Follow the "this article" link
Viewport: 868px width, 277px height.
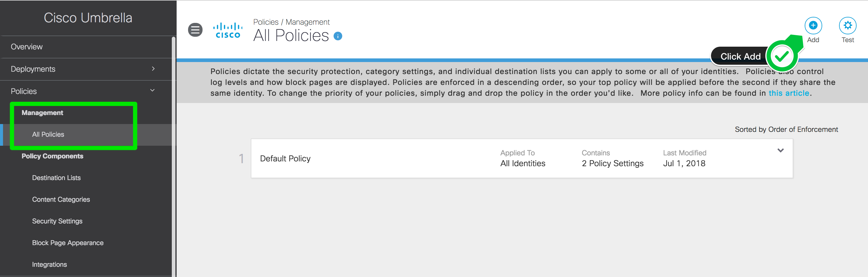coord(788,93)
